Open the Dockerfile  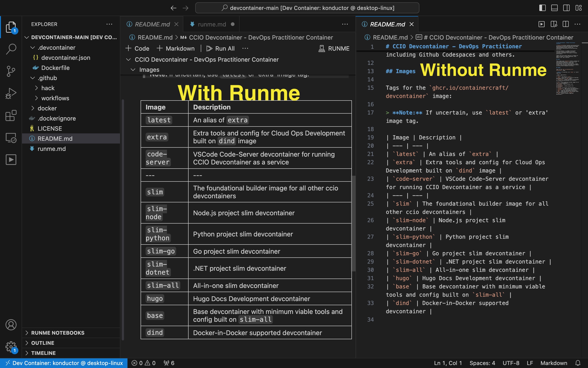(x=71, y=68)
